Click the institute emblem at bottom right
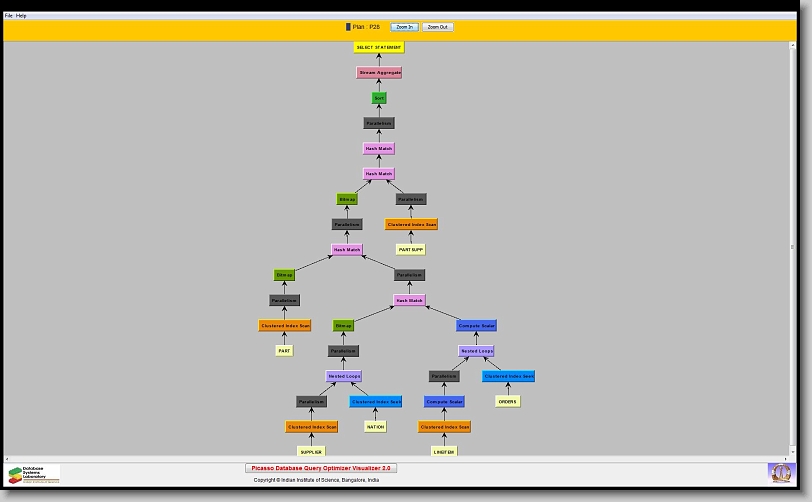The width and height of the screenshot is (812, 502). tap(780, 472)
